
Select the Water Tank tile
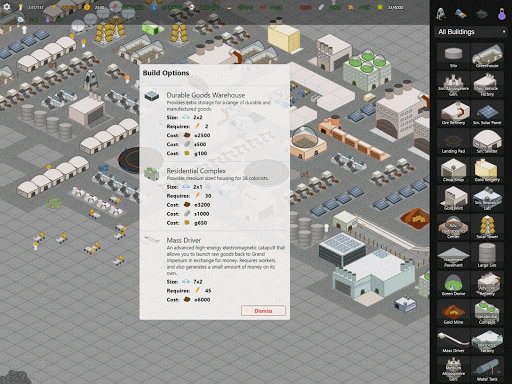coord(487,369)
